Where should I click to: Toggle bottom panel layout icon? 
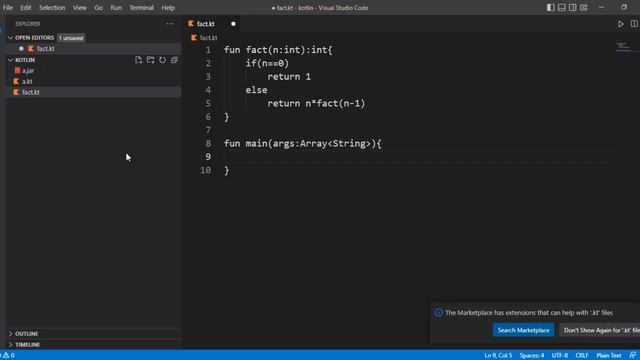point(562,7)
